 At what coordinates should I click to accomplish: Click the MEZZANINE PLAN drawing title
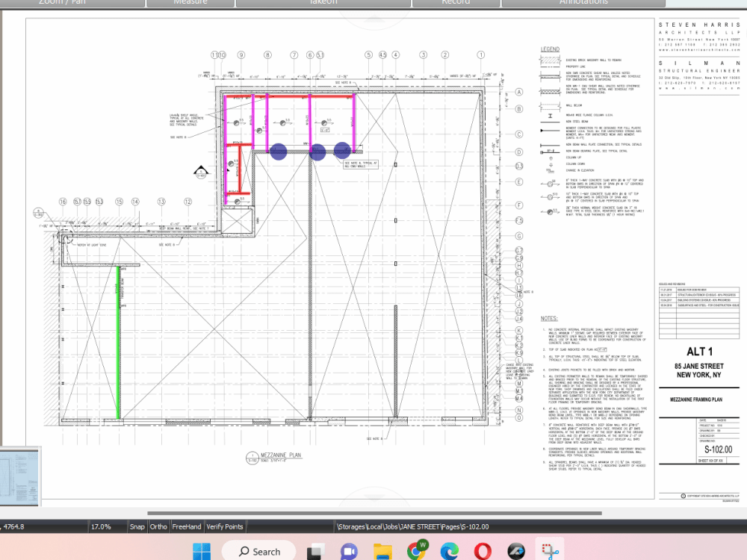[281, 455]
